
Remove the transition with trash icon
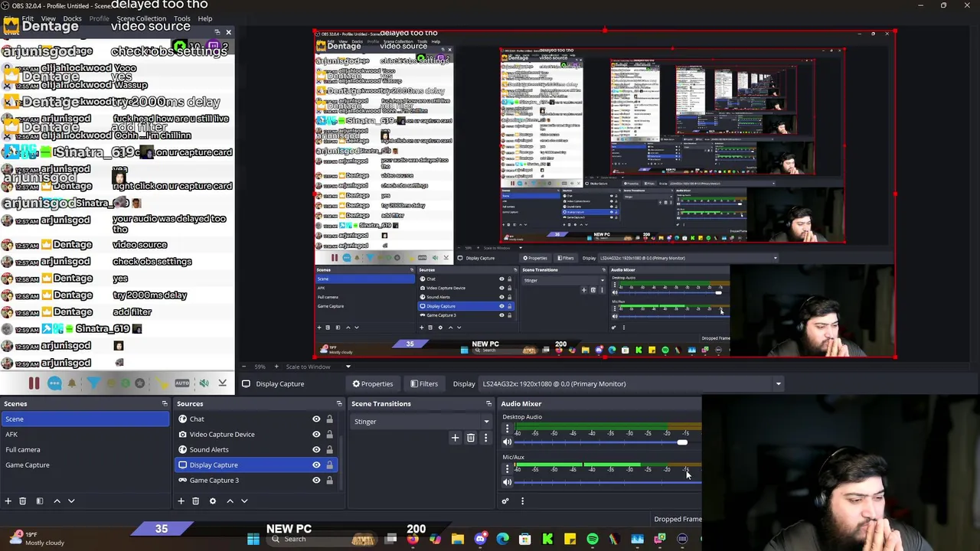(x=470, y=438)
